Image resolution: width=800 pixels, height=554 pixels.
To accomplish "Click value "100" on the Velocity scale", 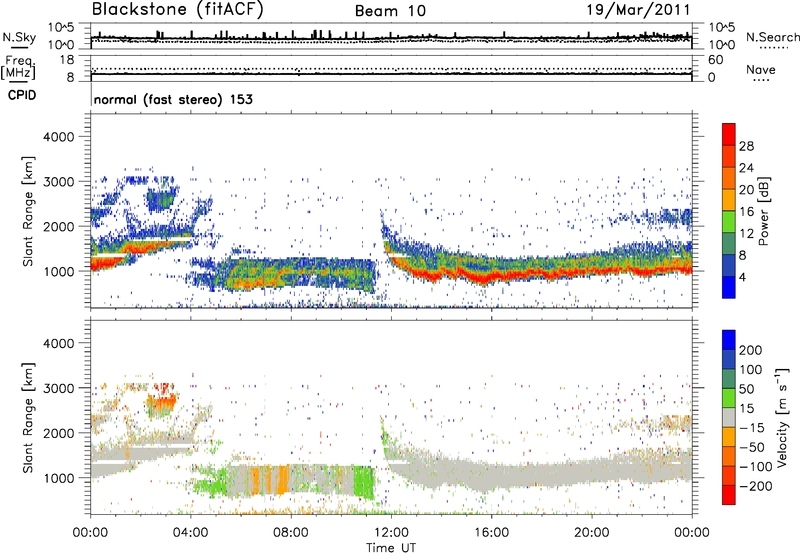I will point(751,370).
